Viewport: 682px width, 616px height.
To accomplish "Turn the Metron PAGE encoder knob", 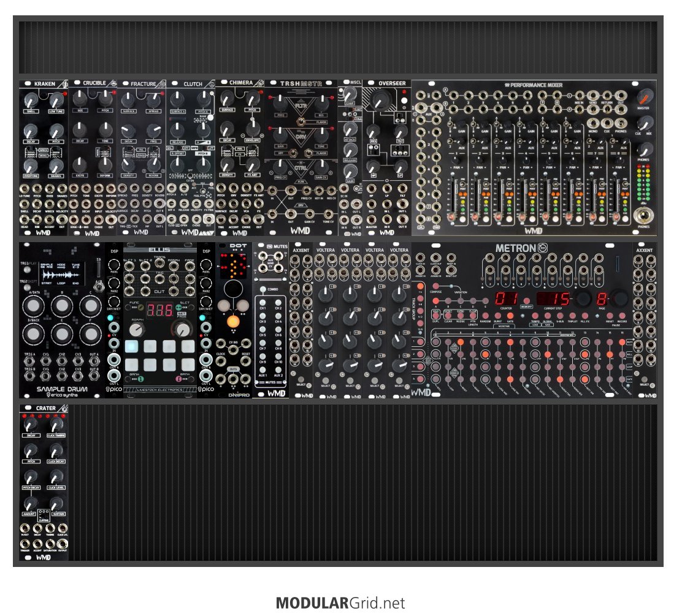I will point(620,298).
